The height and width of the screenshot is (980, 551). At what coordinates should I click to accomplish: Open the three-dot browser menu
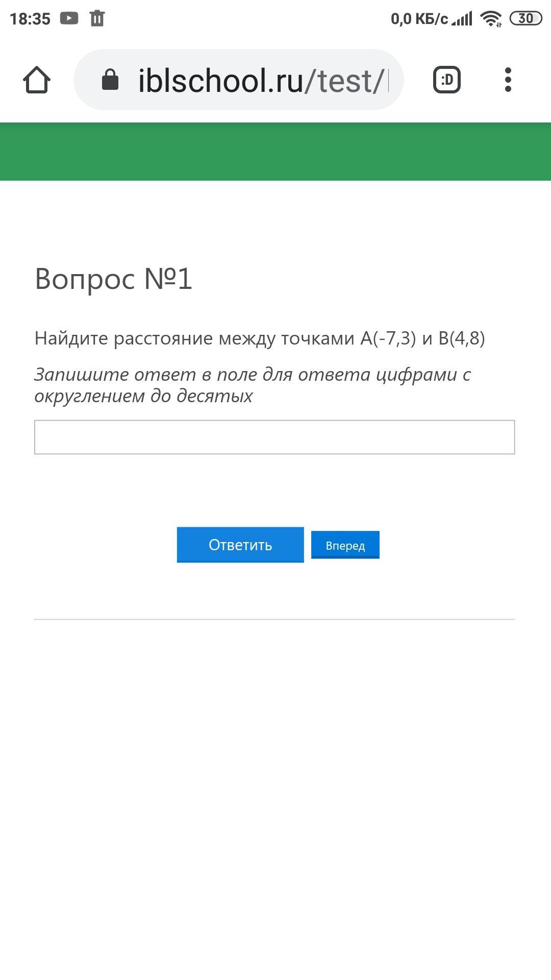[508, 80]
